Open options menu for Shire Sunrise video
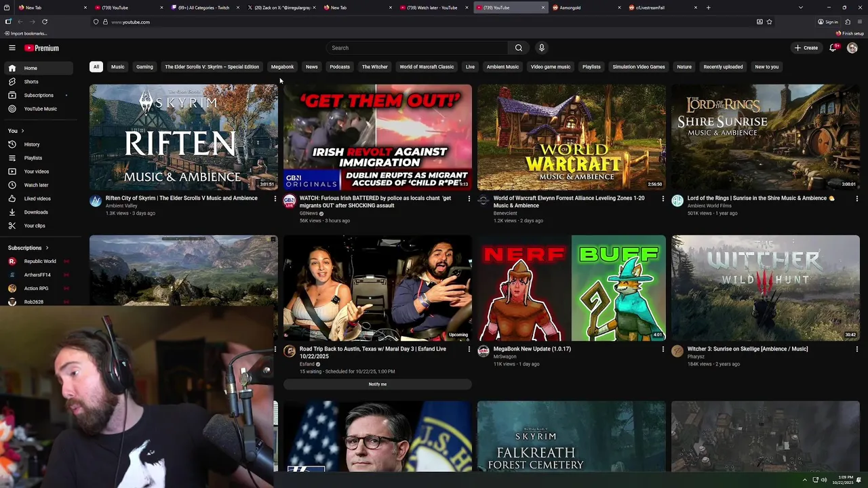This screenshot has width=868, height=488. tap(857, 199)
